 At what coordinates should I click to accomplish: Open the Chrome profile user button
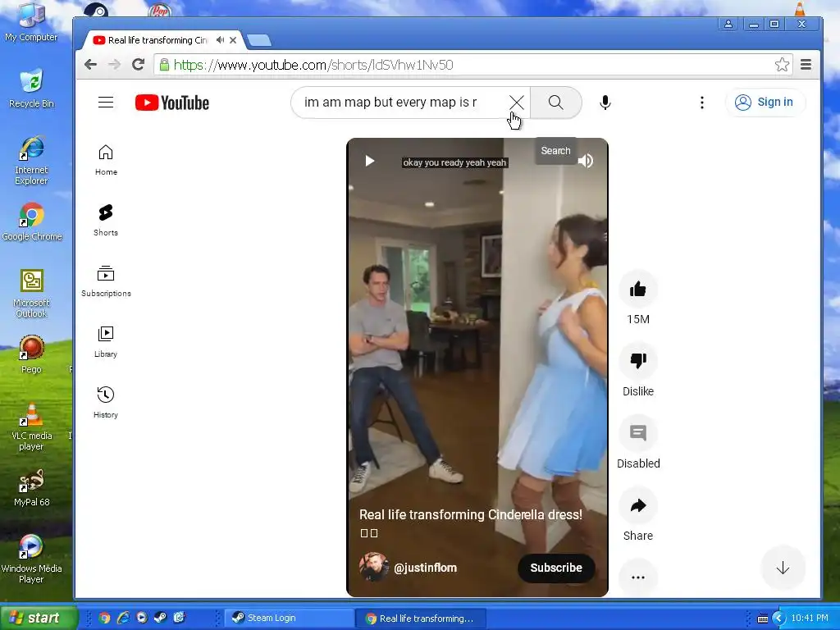[x=728, y=24]
